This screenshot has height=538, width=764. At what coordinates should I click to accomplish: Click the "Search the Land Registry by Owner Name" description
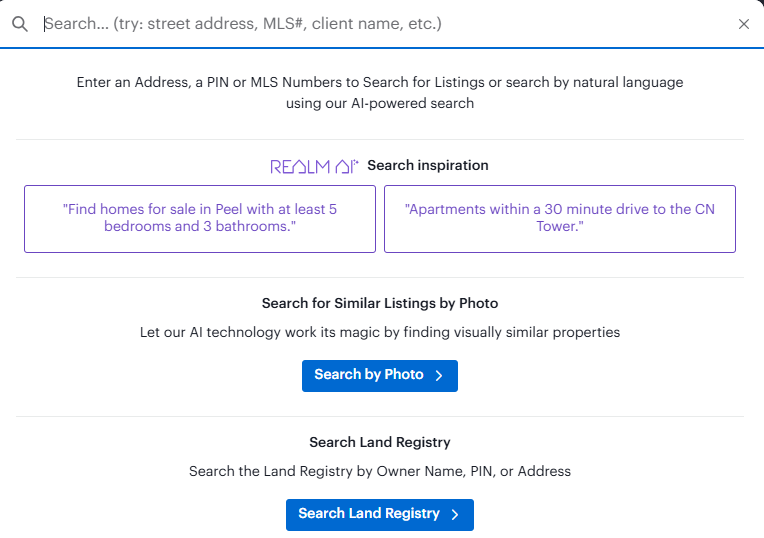[x=380, y=471]
